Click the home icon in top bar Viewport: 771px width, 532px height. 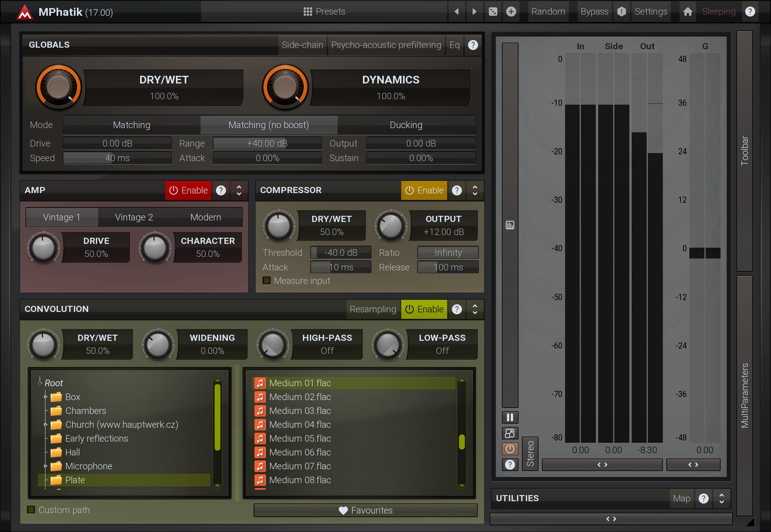click(x=687, y=12)
